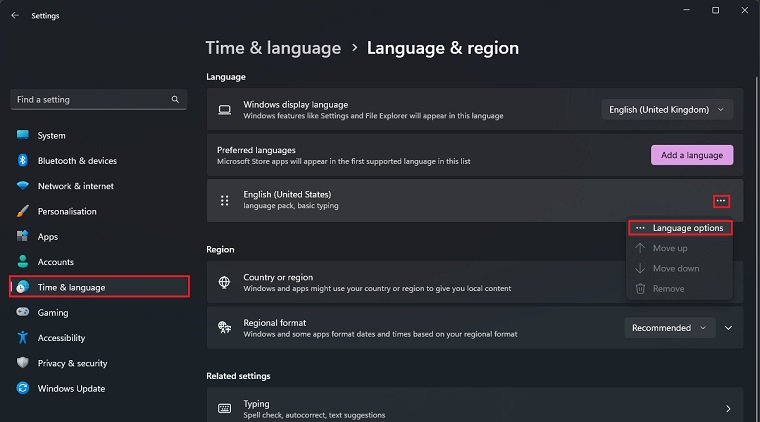Expand the Regional format section chevron
The width and height of the screenshot is (760, 422).
pos(728,328)
